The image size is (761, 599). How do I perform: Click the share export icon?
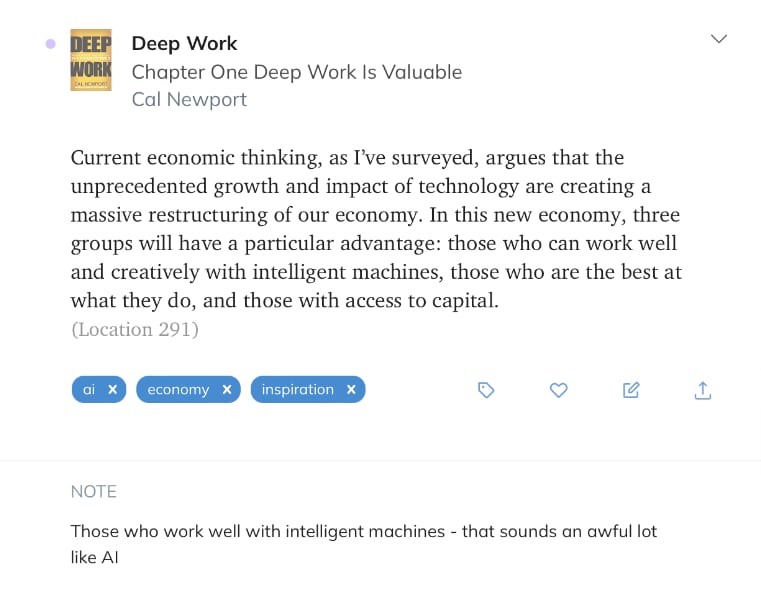coord(703,390)
